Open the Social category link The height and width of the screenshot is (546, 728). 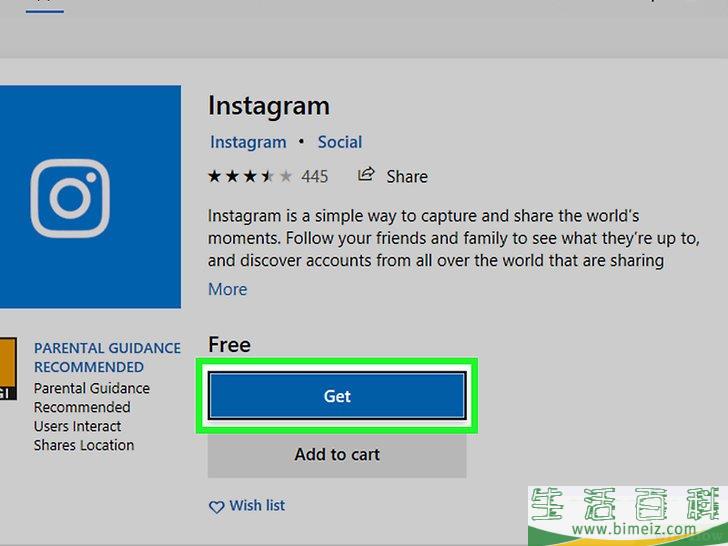click(339, 142)
